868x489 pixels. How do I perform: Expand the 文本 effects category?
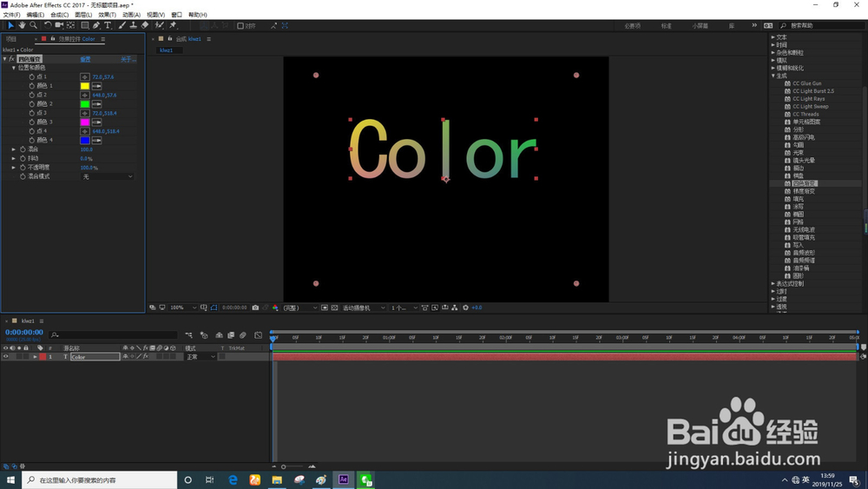point(773,37)
